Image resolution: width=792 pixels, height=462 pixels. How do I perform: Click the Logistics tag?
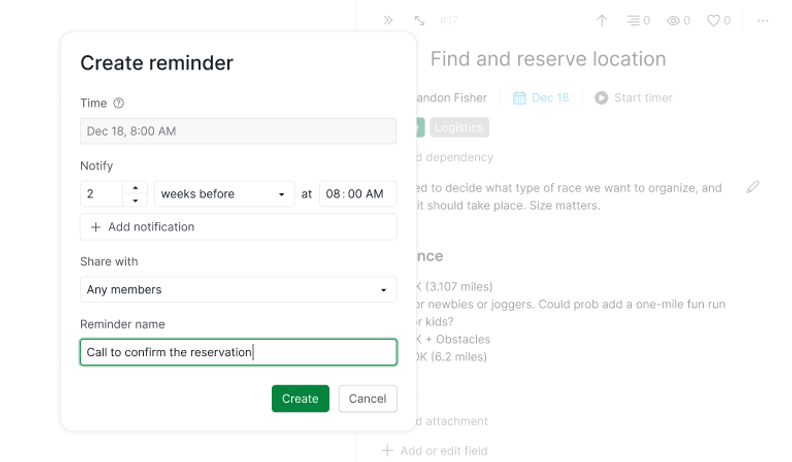[459, 127]
